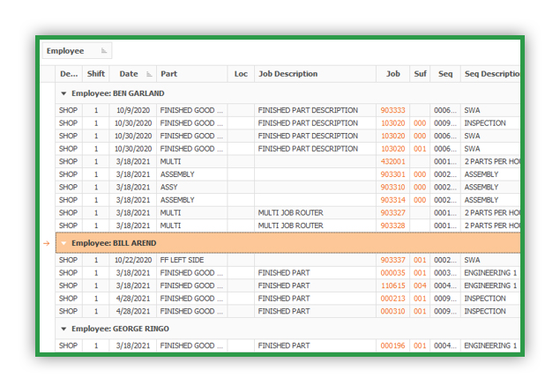Click SHOP cell in job 903337 row
This screenshot has width=560, height=392.
68,260
